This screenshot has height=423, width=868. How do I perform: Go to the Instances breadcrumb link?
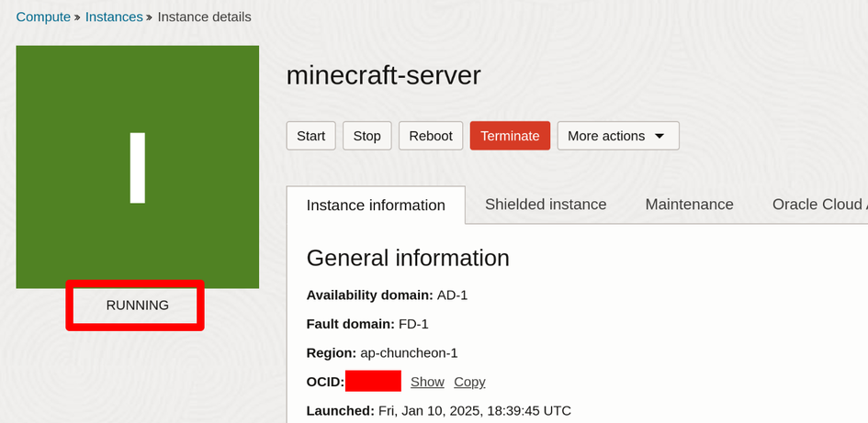(114, 17)
